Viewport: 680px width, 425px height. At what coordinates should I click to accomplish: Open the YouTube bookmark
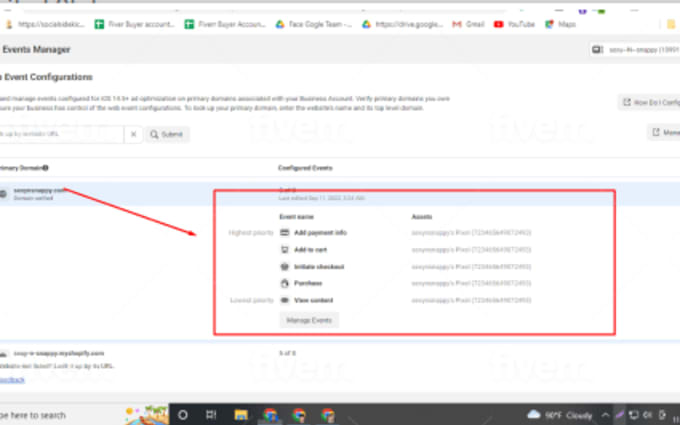[514, 24]
